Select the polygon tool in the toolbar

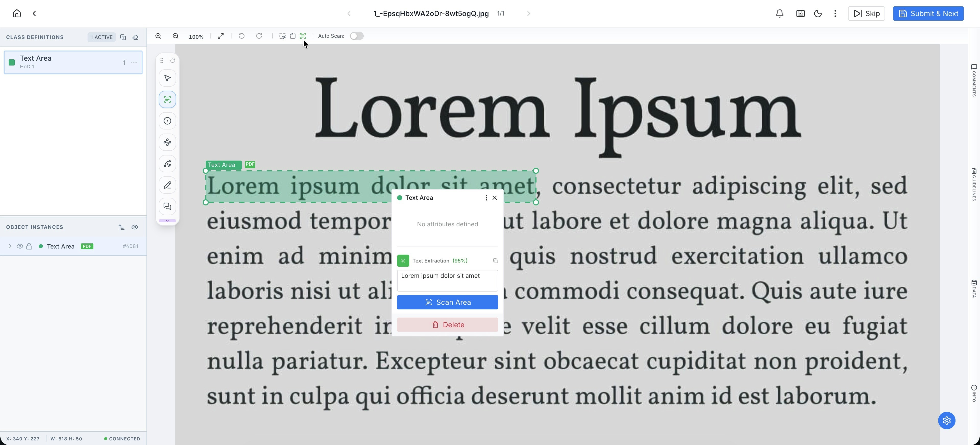pyautogui.click(x=167, y=142)
